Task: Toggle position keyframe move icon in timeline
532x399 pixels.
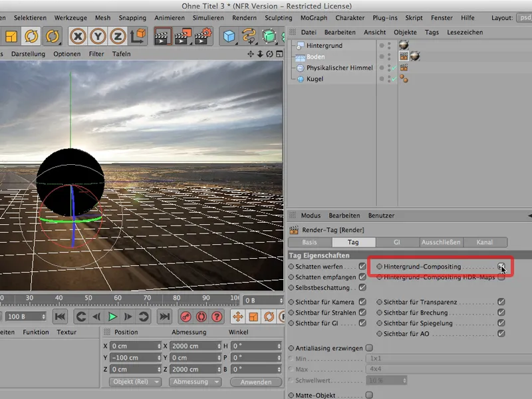Action: tap(238, 317)
